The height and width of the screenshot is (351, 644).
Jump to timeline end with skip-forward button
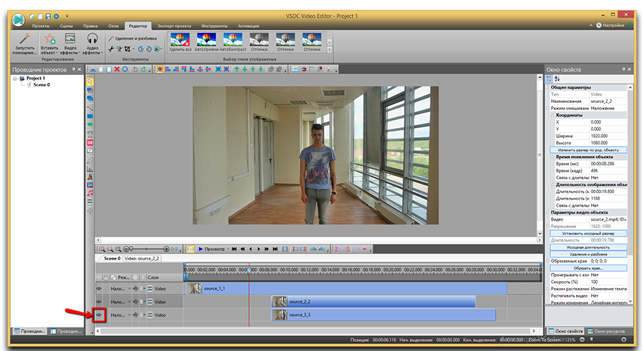275,249
